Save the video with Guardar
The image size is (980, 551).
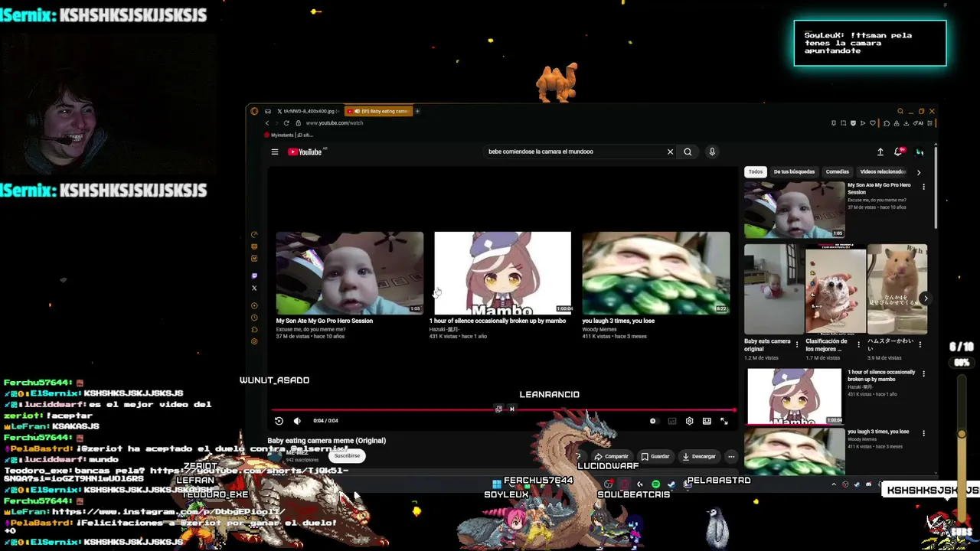click(655, 456)
